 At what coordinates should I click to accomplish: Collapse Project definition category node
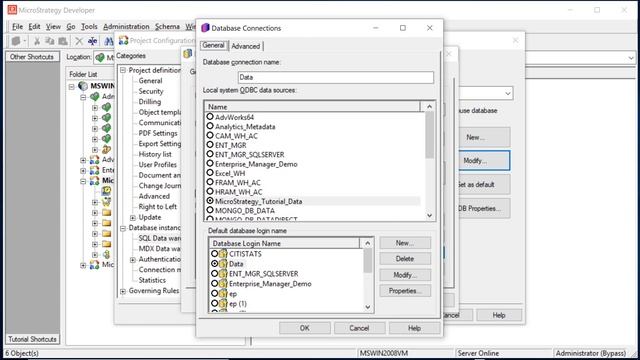(x=123, y=70)
